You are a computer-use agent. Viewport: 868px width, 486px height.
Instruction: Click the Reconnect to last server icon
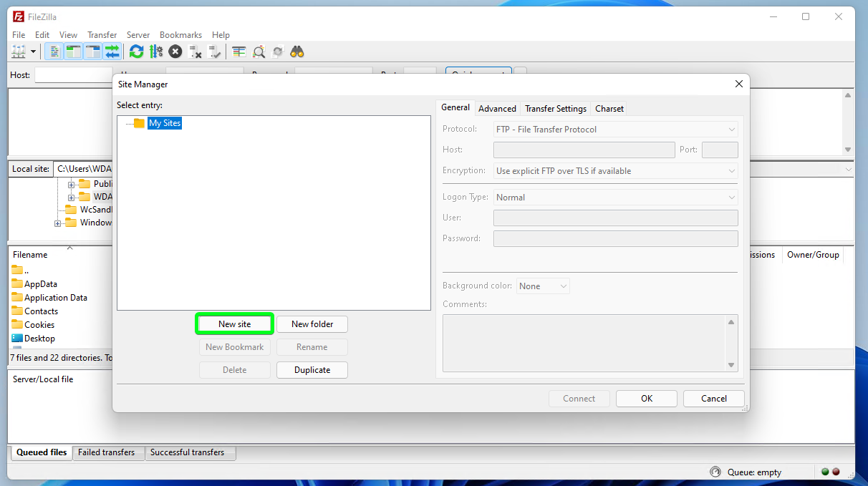point(214,52)
